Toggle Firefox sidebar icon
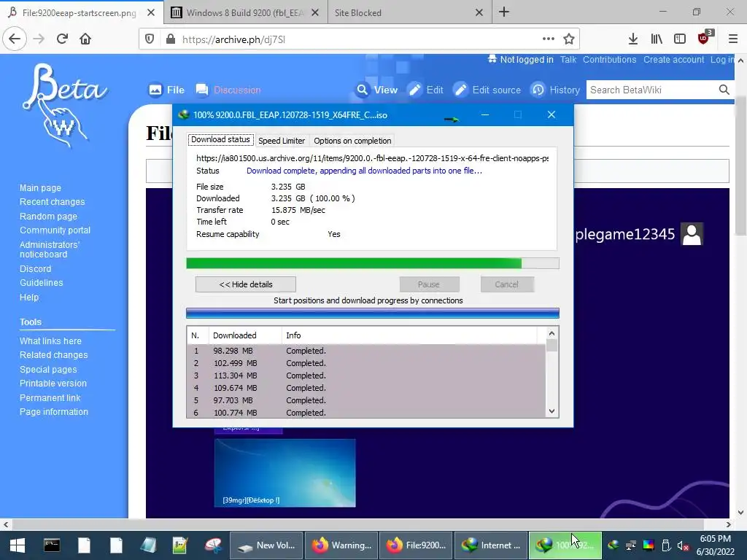 click(x=680, y=39)
